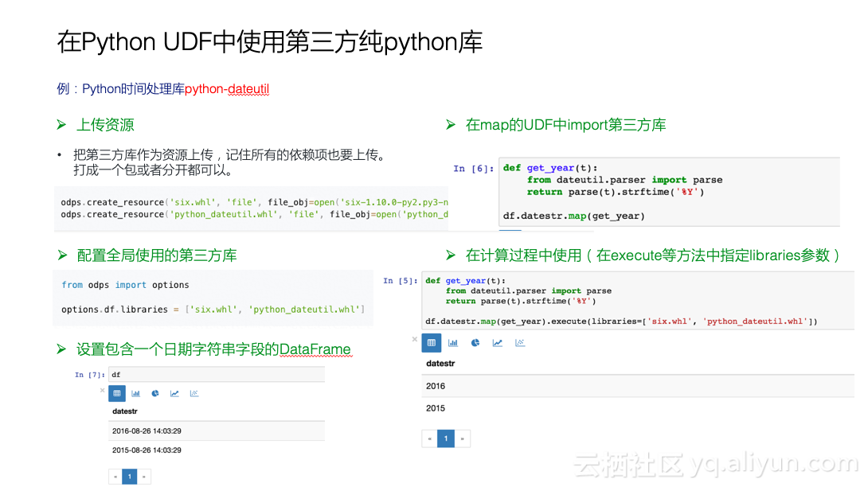Go to next page in left df pager
The width and height of the screenshot is (868, 487).
coord(144,477)
